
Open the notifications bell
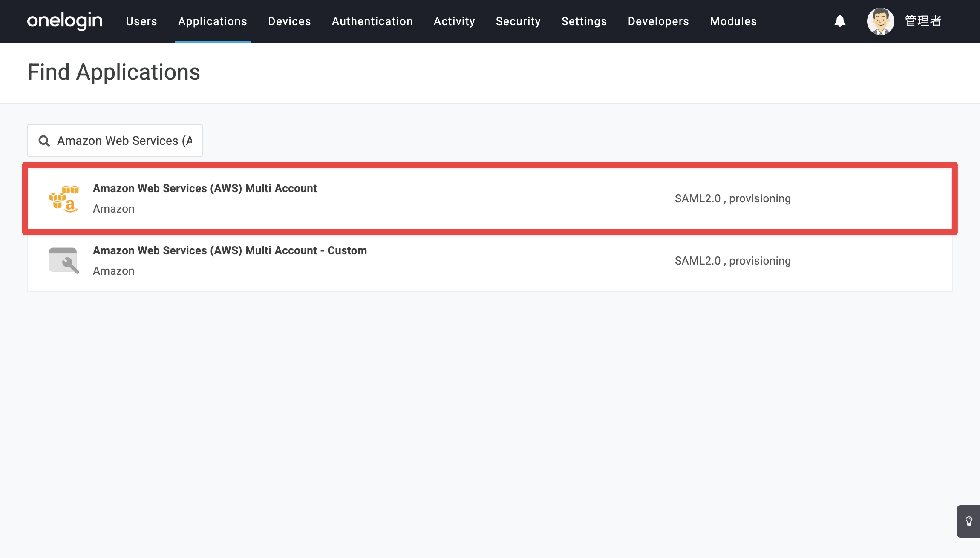840,21
